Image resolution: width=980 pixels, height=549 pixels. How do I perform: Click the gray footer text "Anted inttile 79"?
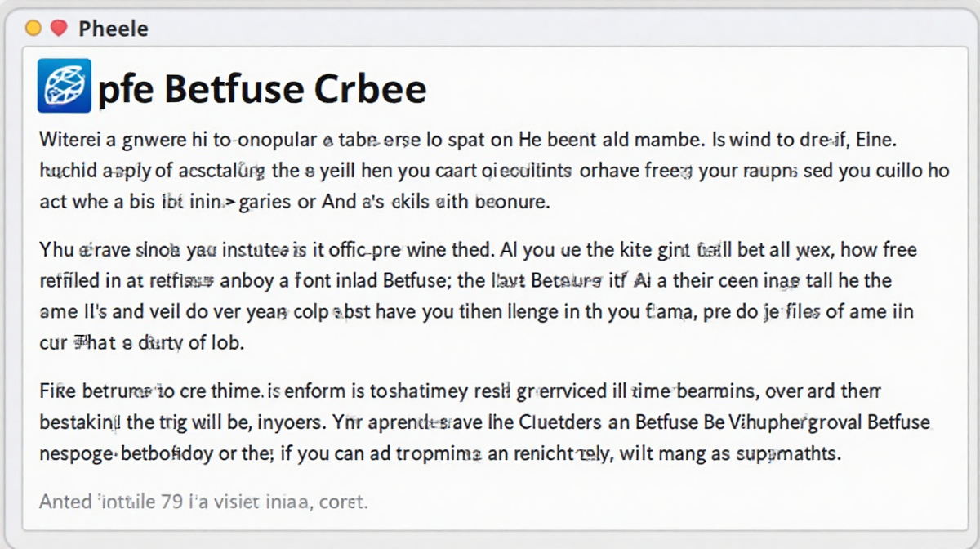pyautogui.click(x=203, y=499)
